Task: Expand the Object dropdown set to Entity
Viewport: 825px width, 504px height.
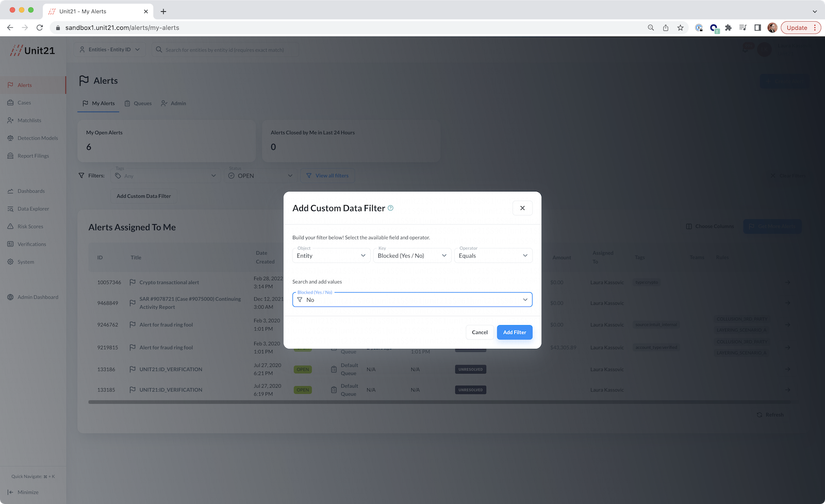Action: tap(331, 256)
